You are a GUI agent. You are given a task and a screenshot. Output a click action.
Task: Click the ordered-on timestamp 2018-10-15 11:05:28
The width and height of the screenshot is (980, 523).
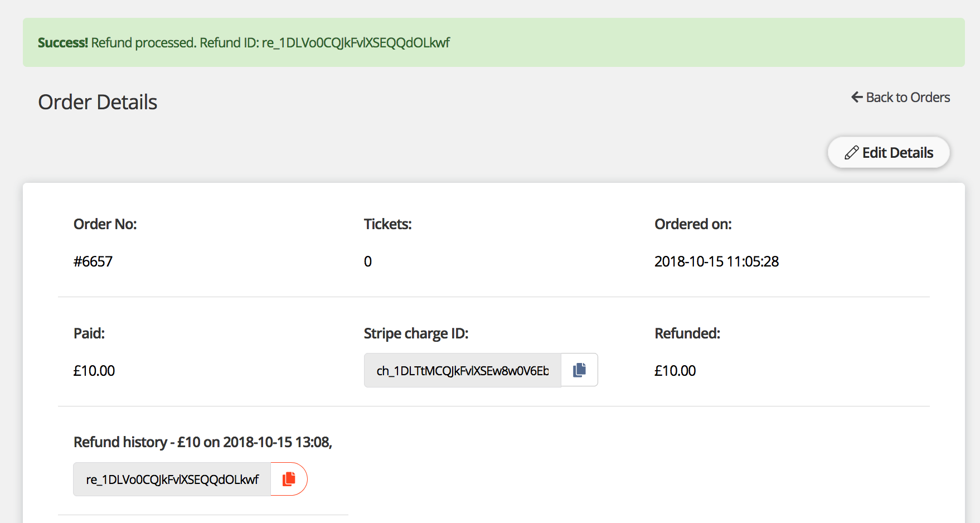pos(716,261)
